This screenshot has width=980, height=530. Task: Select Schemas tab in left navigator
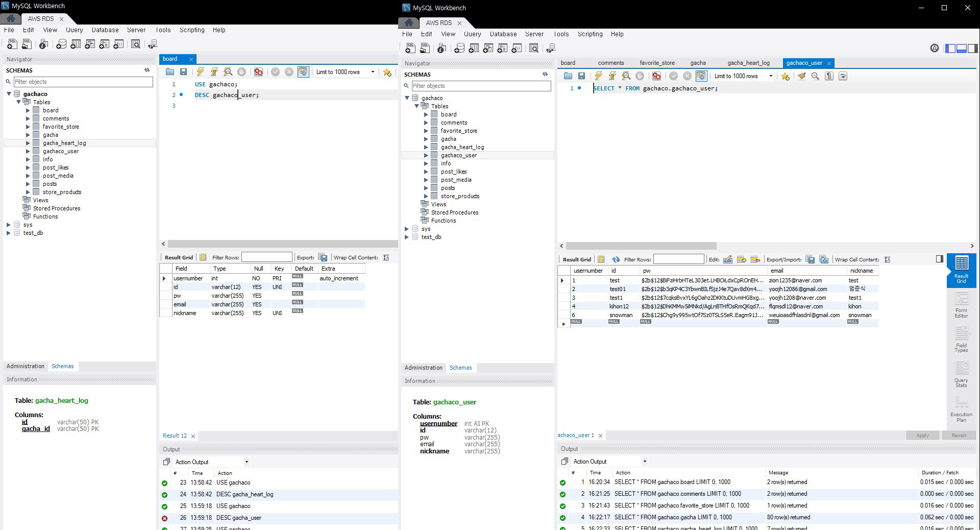point(62,366)
